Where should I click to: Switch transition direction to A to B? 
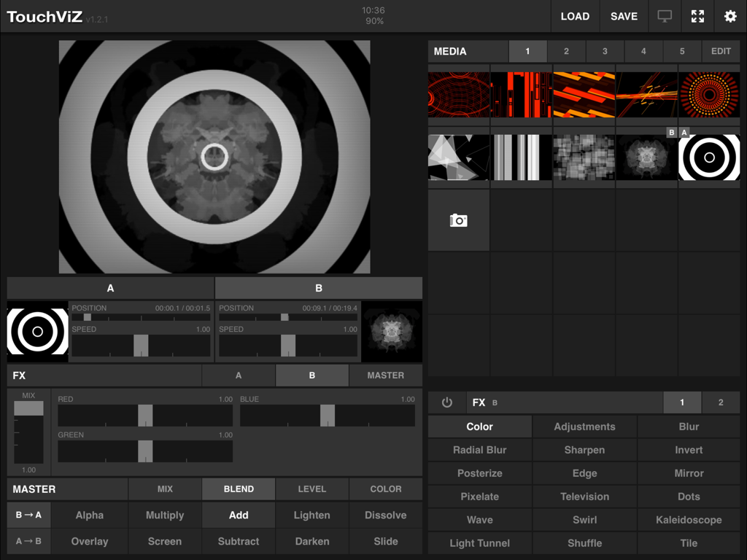pyautogui.click(x=28, y=541)
